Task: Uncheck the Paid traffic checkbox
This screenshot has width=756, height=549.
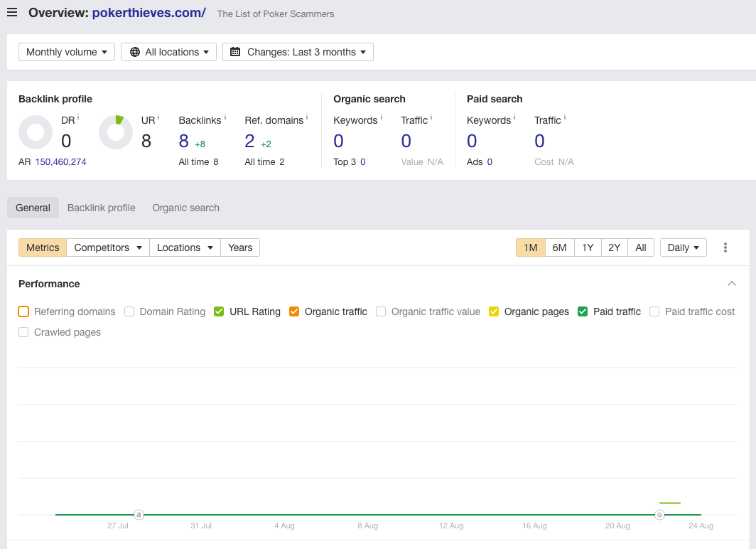Action: click(583, 311)
